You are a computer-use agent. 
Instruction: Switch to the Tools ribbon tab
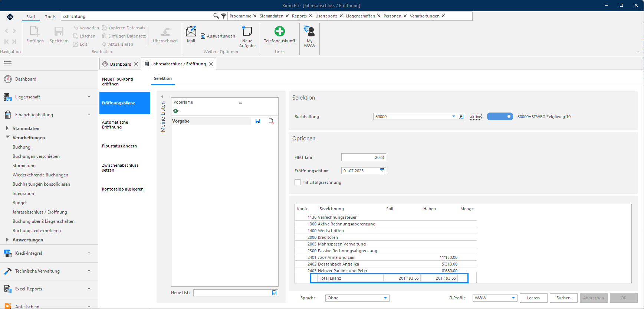click(x=50, y=17)
